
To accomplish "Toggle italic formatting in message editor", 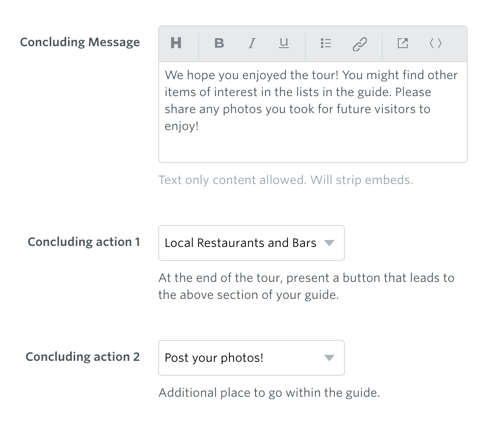I will [252, 43].
